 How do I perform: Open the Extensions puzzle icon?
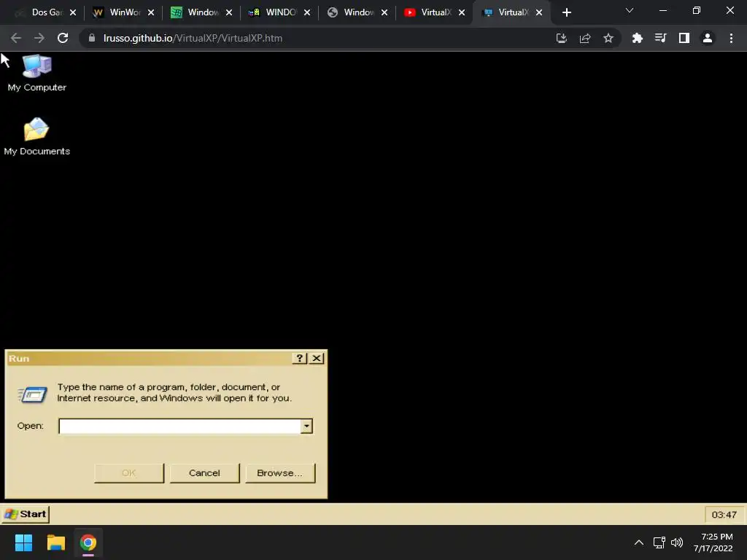(x=637, y=38)
